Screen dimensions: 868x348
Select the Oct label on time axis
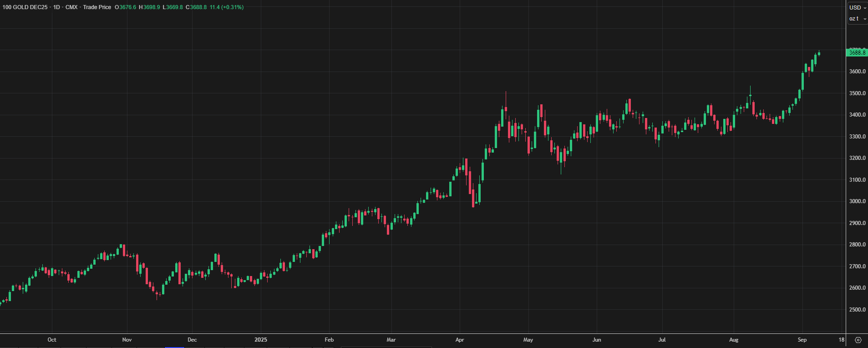pos(52,340)
